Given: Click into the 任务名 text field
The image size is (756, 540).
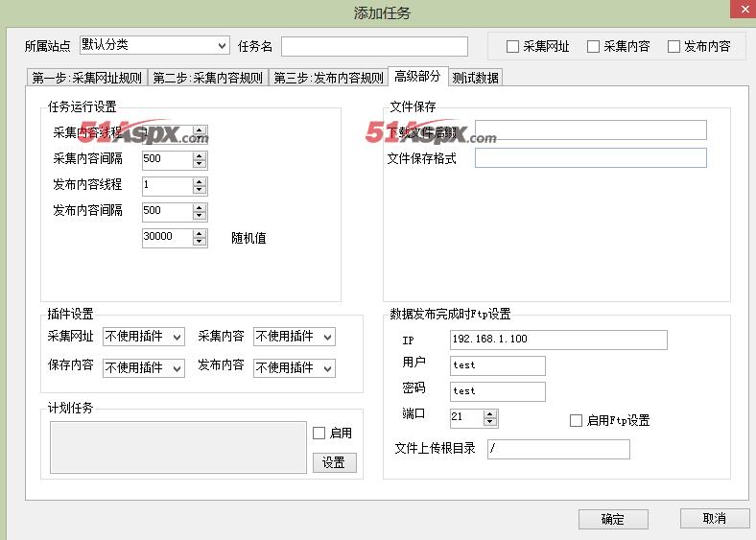Looking at the screenshot, I should coord(374,46).
